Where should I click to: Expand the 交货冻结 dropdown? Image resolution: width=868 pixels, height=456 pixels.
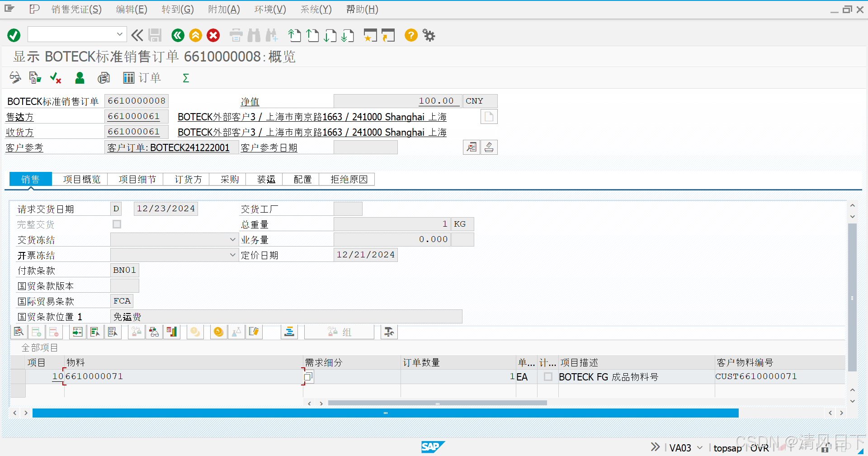[232, 239]
